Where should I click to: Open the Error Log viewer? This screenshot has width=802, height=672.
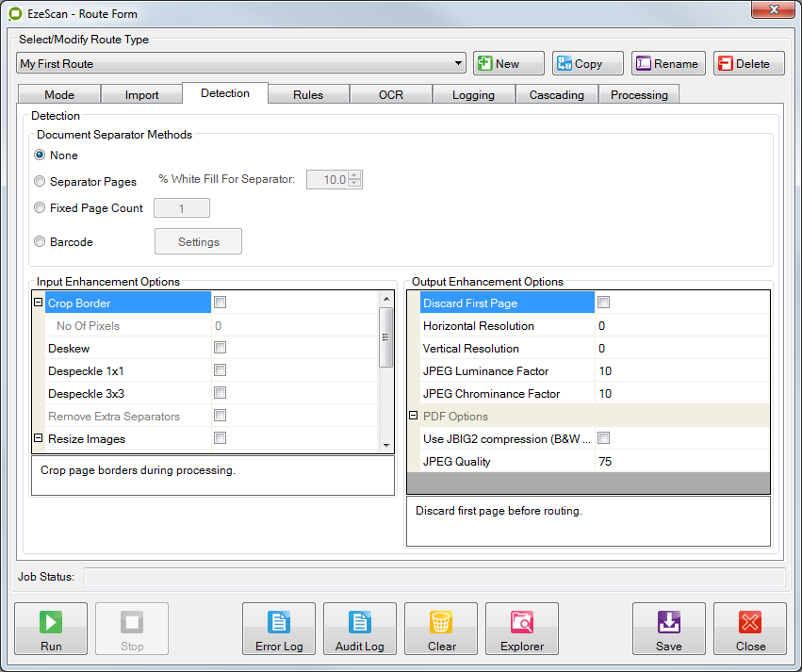(279, 629)
